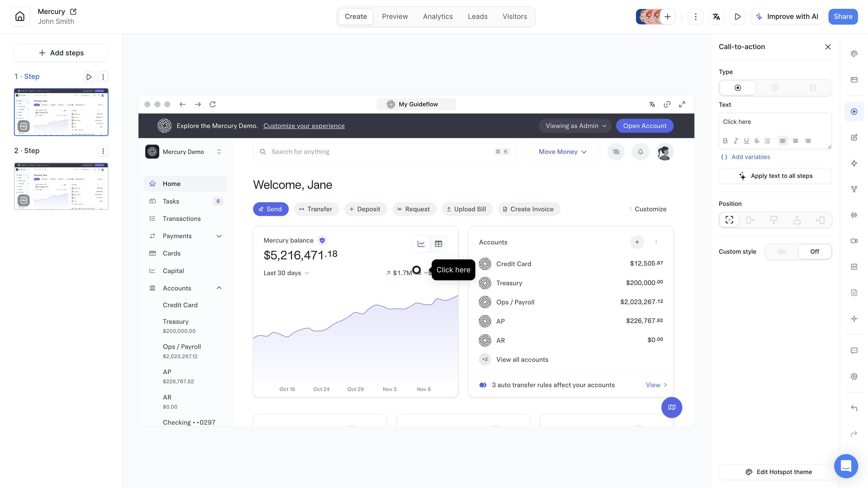
Task: Click Apply text to all steps button
Action: pyautogui.click(x=775, y=176)
